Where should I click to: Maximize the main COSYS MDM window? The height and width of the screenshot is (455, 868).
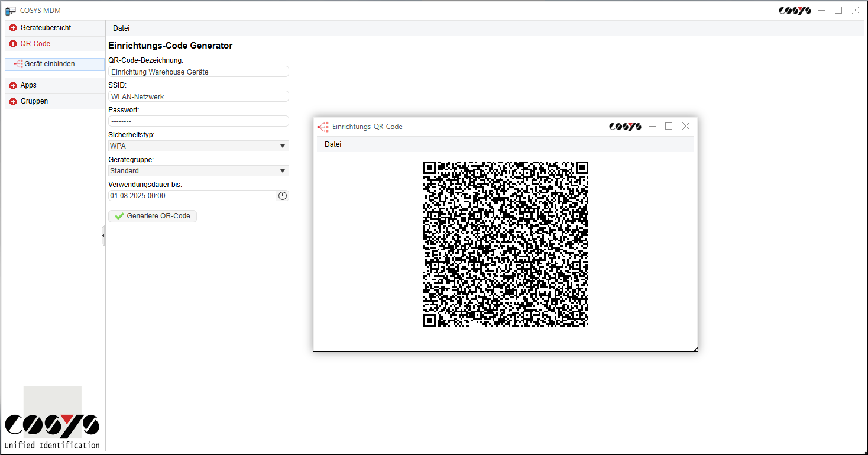838,10
